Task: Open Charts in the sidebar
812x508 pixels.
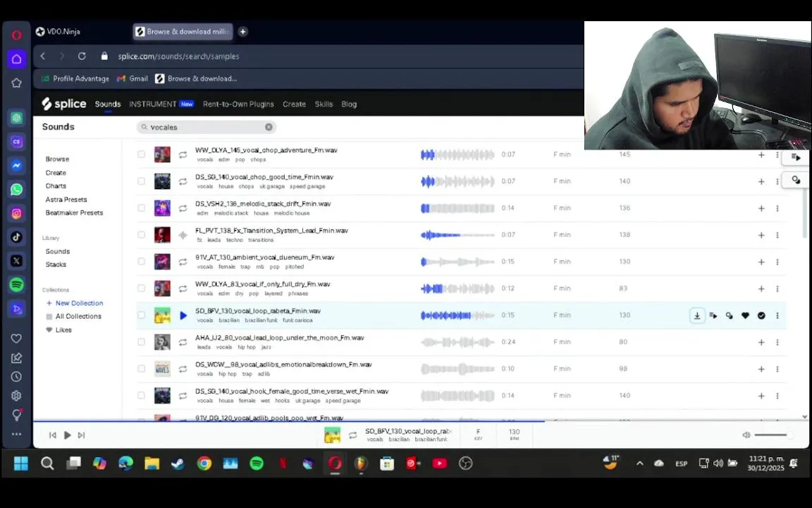Action: [x=56, y=186]
